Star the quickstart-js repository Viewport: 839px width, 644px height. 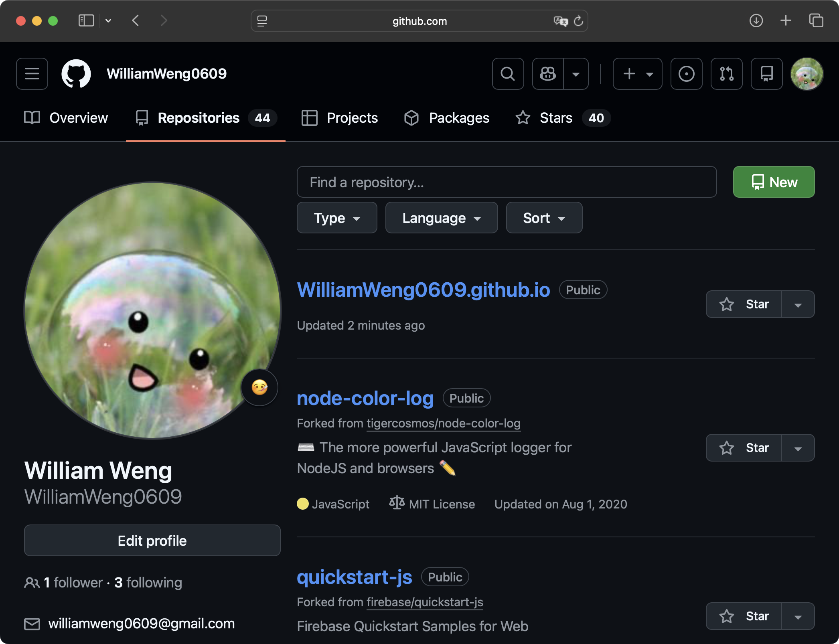pos(744,616)
